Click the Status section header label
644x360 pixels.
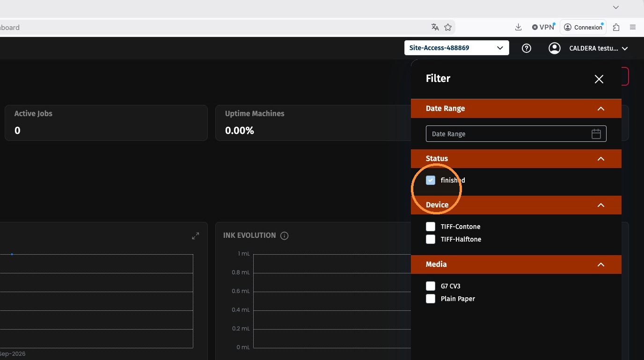coord(437,159)
